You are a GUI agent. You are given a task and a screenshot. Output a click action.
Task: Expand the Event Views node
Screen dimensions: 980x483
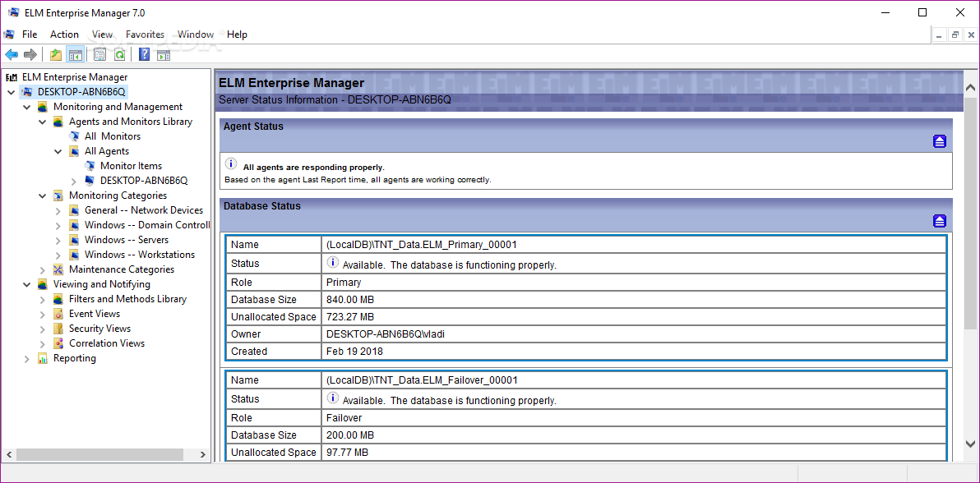click(x=43, y=315)
